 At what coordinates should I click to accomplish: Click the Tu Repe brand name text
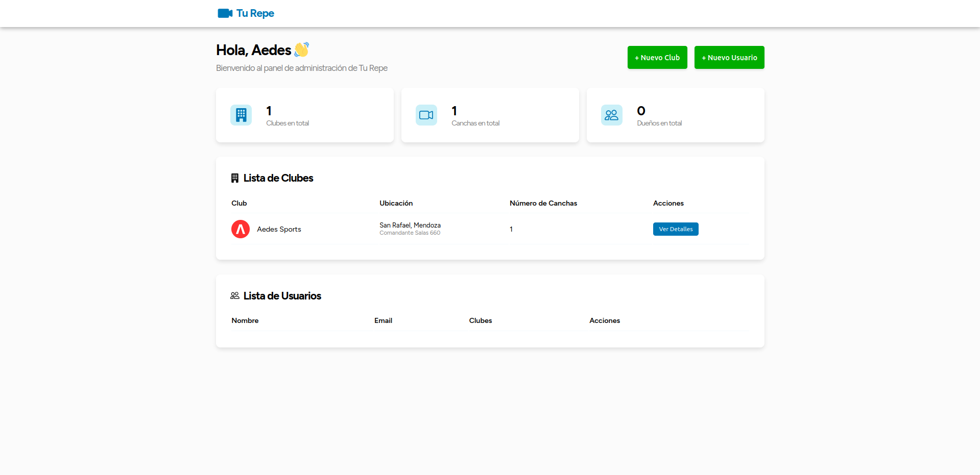point(255,13)
